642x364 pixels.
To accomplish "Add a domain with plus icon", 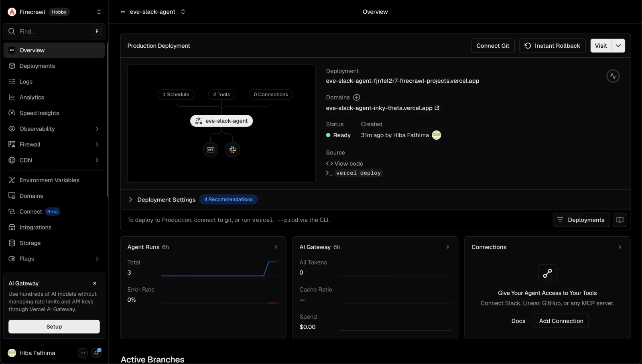I will pos(357,97).
